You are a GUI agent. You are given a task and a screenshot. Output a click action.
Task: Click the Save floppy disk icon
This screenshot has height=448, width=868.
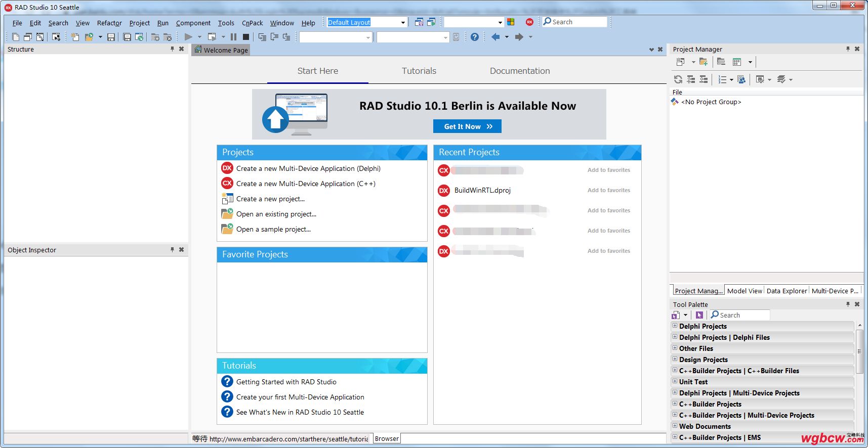[x=111, y=37]
